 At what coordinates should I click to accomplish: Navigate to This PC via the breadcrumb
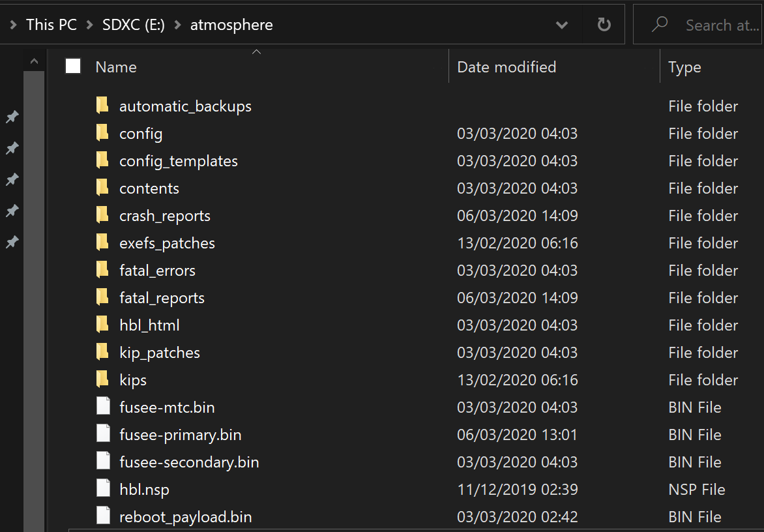pyautogui.click(x=51, y=24)
